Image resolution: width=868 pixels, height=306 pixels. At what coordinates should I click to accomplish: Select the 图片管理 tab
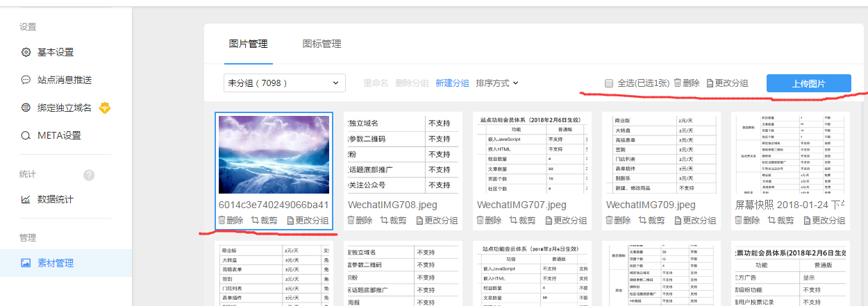pyautogui.click(x=249, y=44)
